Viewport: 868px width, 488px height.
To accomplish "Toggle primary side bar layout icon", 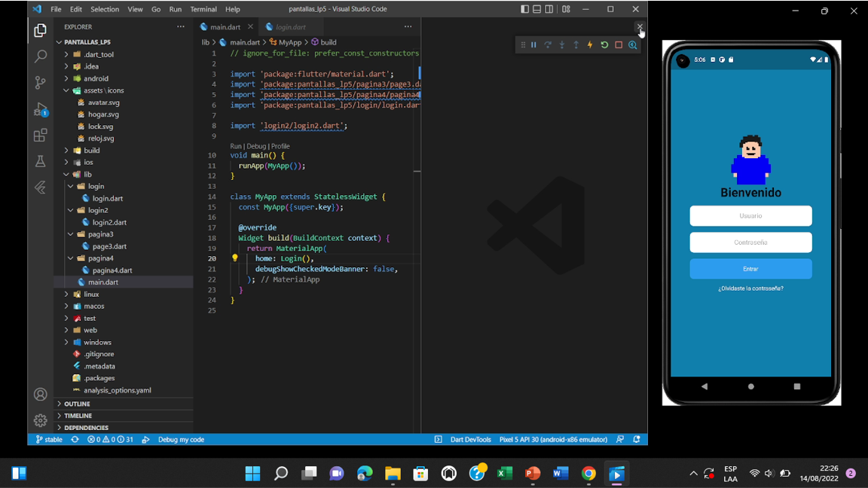I will [x=524, y=9].
